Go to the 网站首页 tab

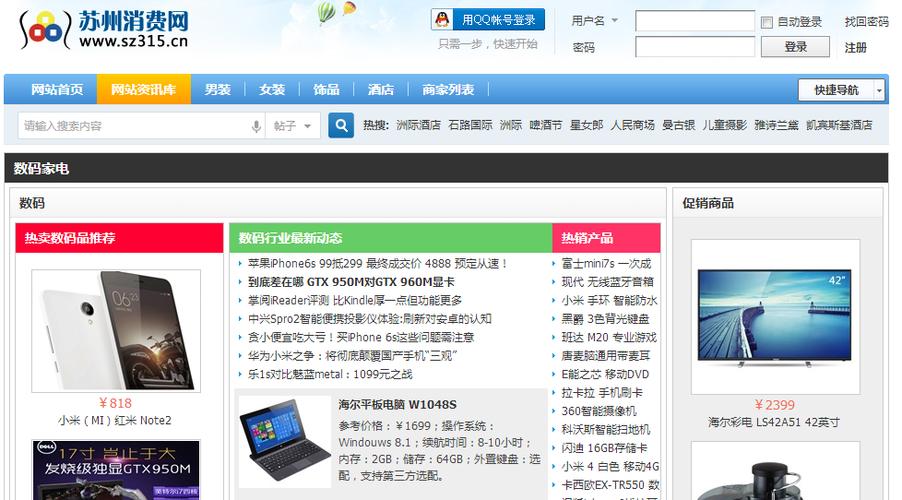(x=57, y=90)
